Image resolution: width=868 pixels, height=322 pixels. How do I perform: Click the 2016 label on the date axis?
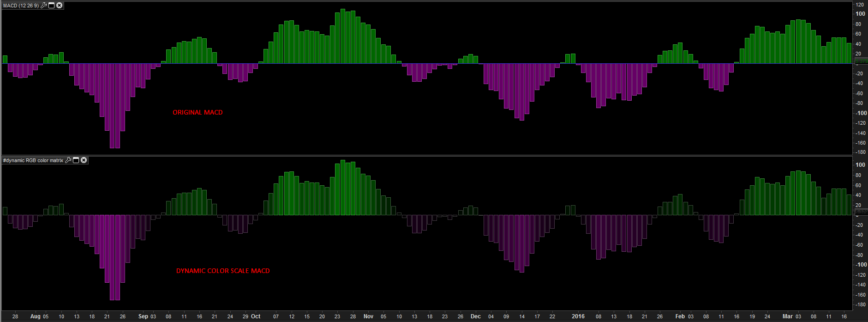578,316
